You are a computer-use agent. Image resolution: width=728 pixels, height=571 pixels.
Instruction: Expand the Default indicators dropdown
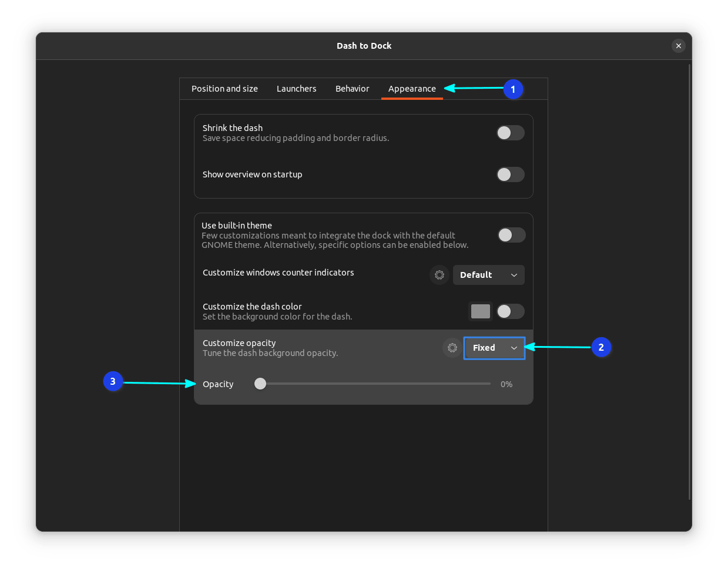pyautogui.click(x=488, y=275)
